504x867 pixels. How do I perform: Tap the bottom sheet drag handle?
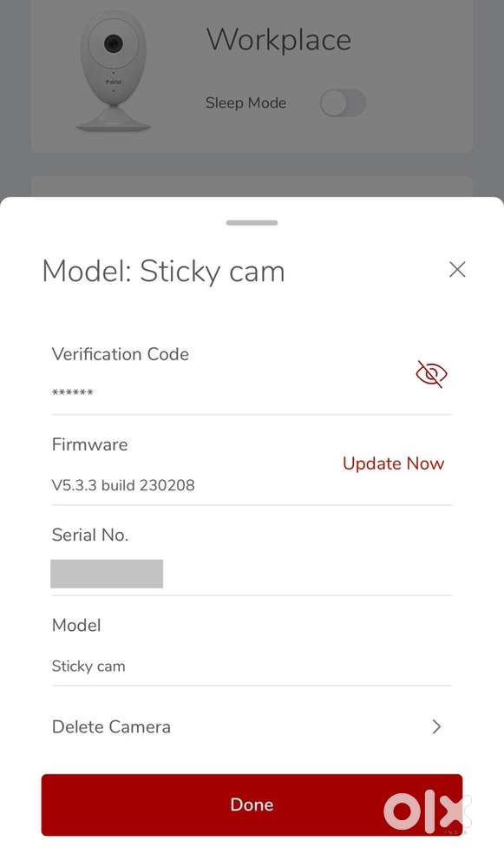tap(251, 222)
